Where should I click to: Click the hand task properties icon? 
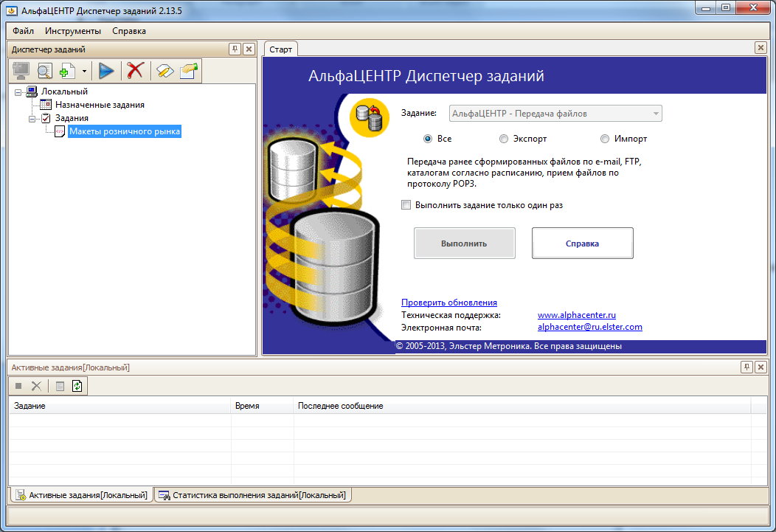pos(189,70)
